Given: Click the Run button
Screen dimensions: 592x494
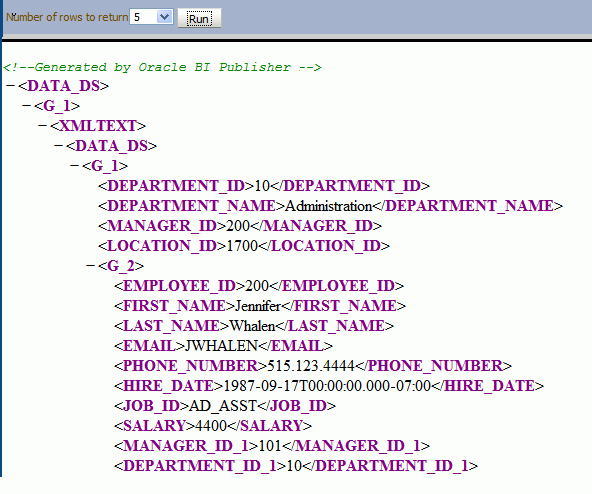Looking at the screenshot, I should point(199,19).
